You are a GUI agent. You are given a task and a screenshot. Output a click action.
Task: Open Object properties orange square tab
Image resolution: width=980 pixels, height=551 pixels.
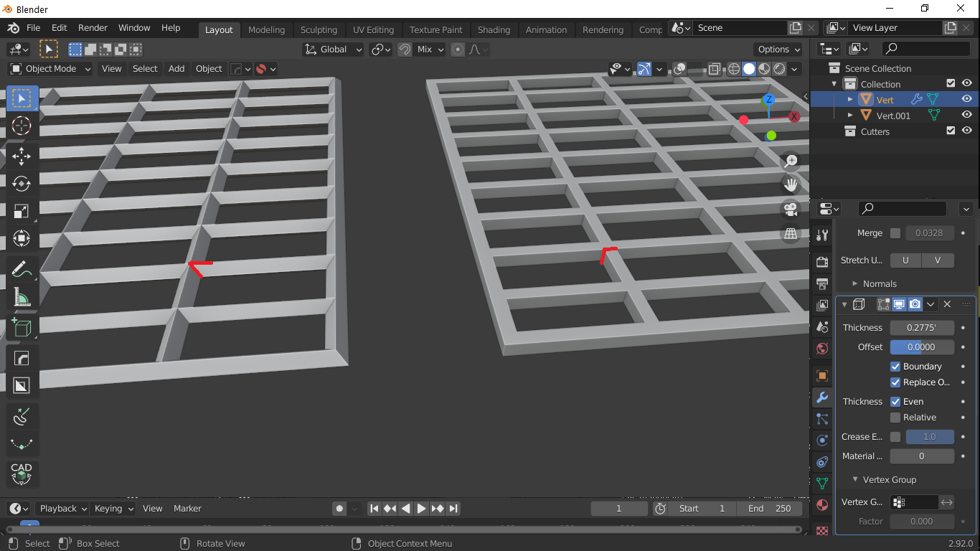(822, 375)
